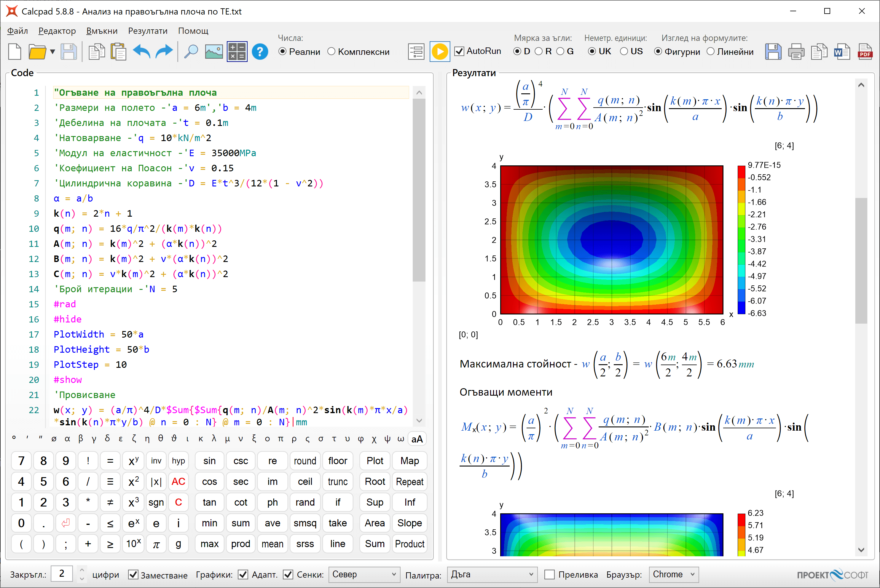This screenshot has width=880, height=588.
Task: Click the Repeat keypad button
Action: pos(410,482)
